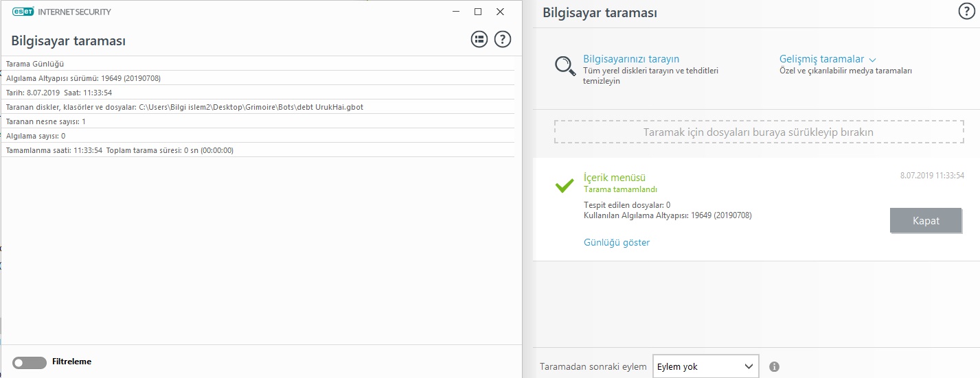The height and width of the screenshot is (378, 980).
Task: Start scan via Bilgisayarınızı tarayın link
Action: [x=631, y=59]
